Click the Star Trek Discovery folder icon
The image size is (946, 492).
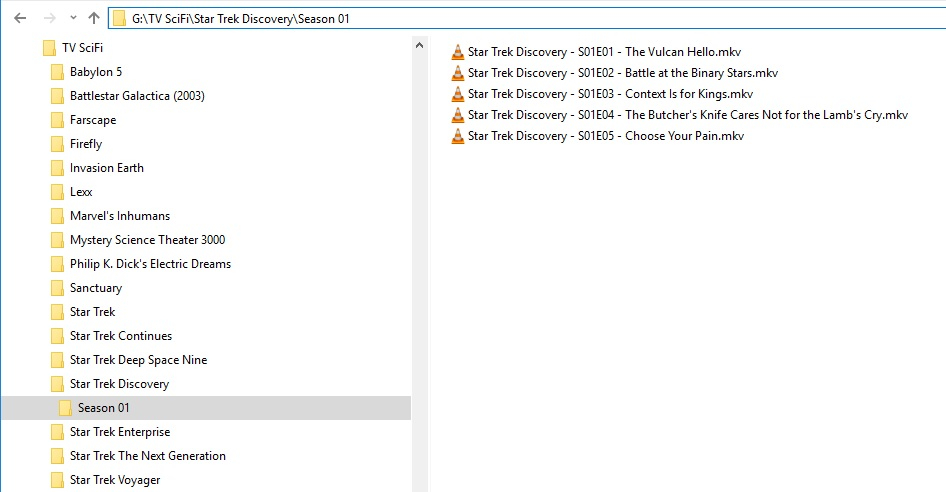57,384
